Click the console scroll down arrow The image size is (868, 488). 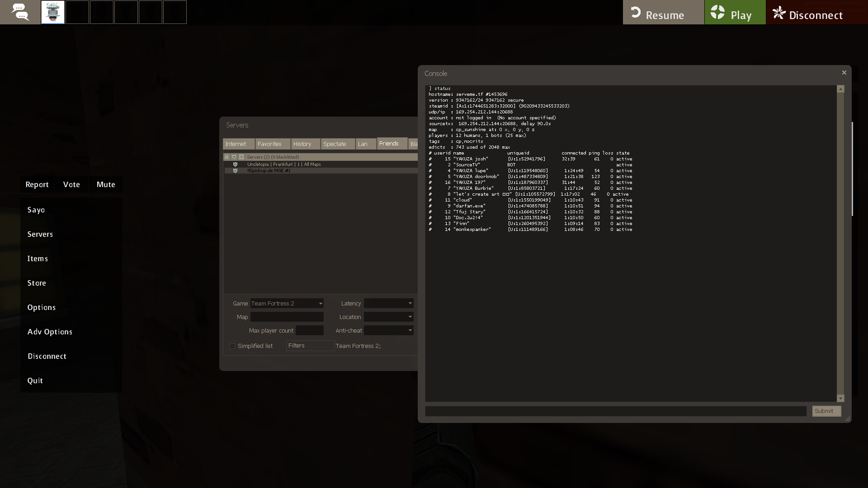click(840, 398)
